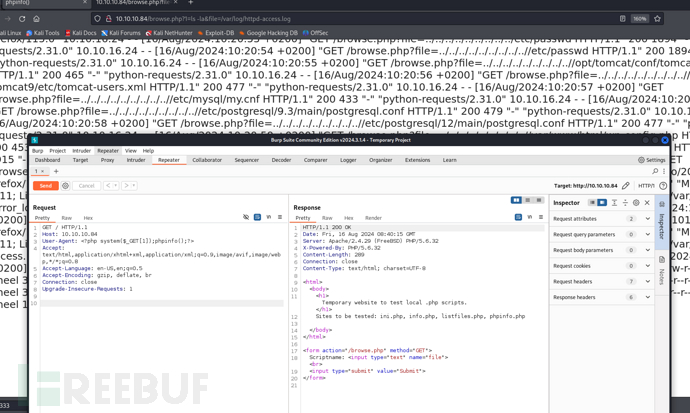Edit the target with pencil icon

626,186
